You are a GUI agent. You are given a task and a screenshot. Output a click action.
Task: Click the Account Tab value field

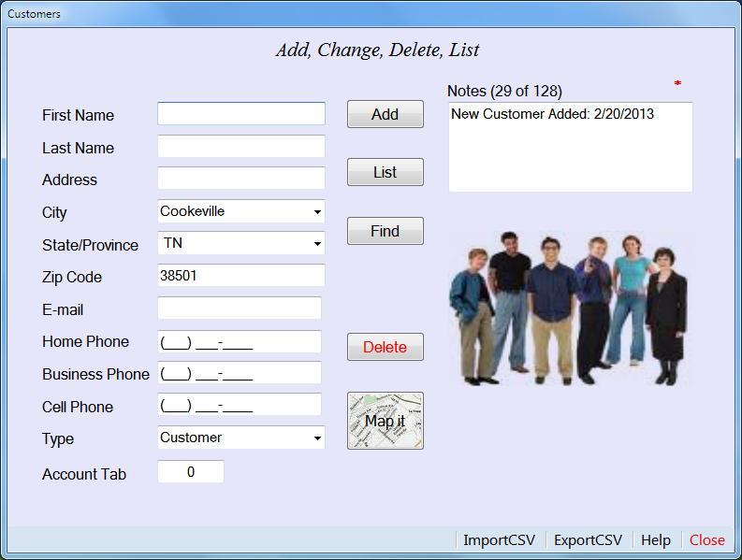coord(191,471)
